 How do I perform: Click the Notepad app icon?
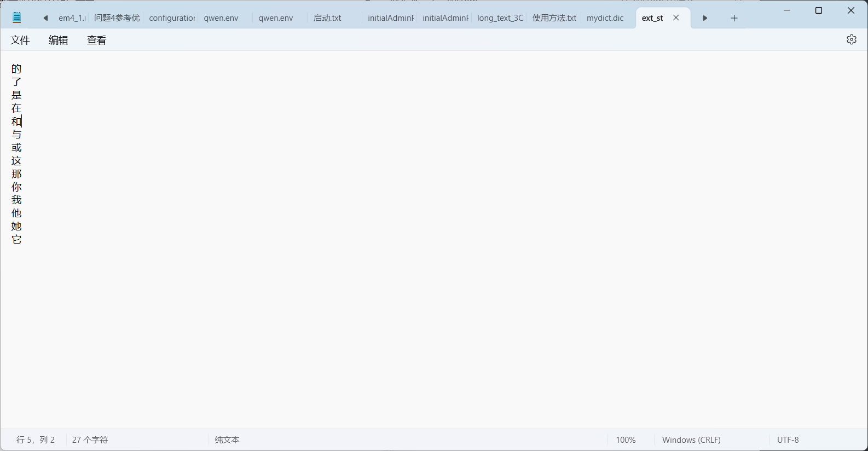click(x=17, y=18)
